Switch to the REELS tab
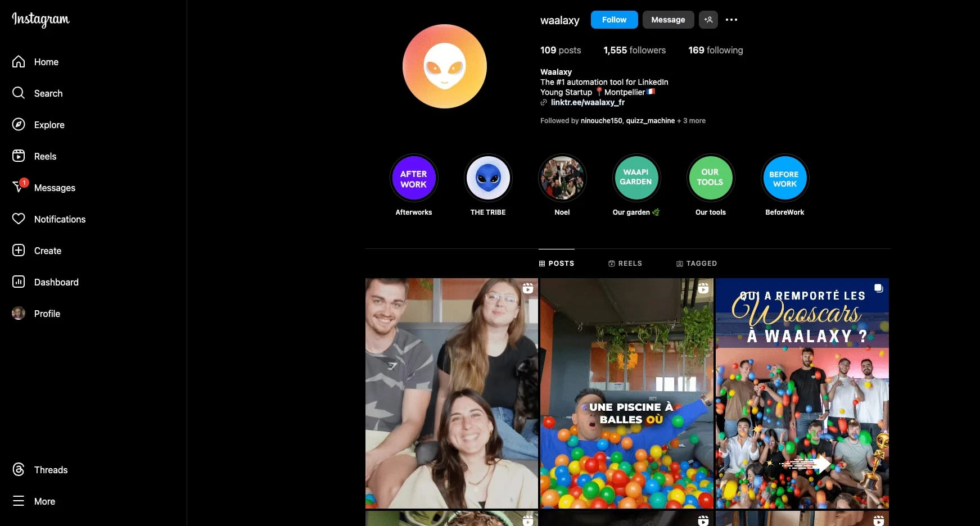This screenshot has width=980, height=526. [625, 263]
